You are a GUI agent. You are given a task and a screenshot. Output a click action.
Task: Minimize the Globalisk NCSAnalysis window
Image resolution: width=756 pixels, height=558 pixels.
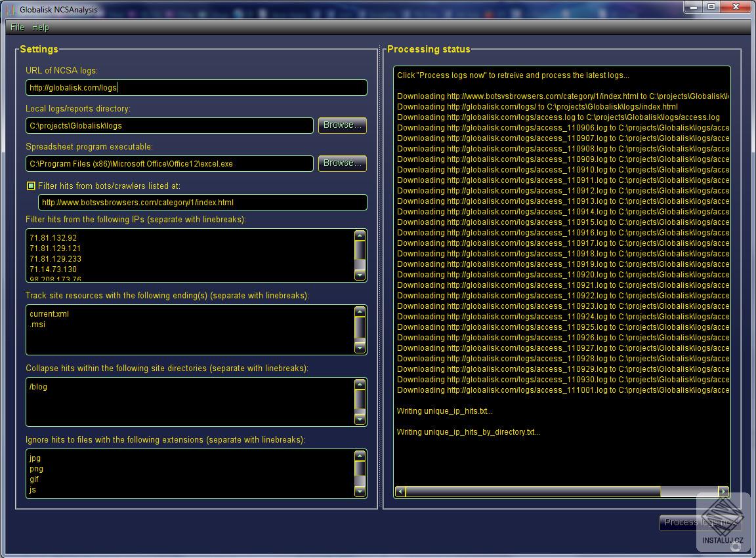coord(694,7)
